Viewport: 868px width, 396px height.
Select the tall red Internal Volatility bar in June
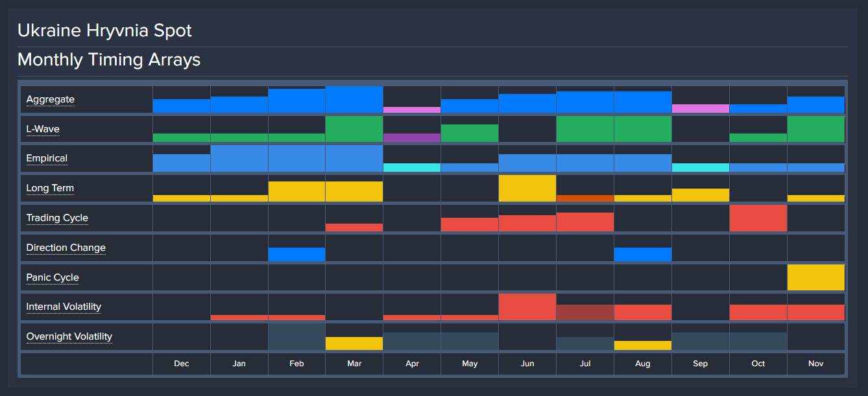click(x=527, y=307)
